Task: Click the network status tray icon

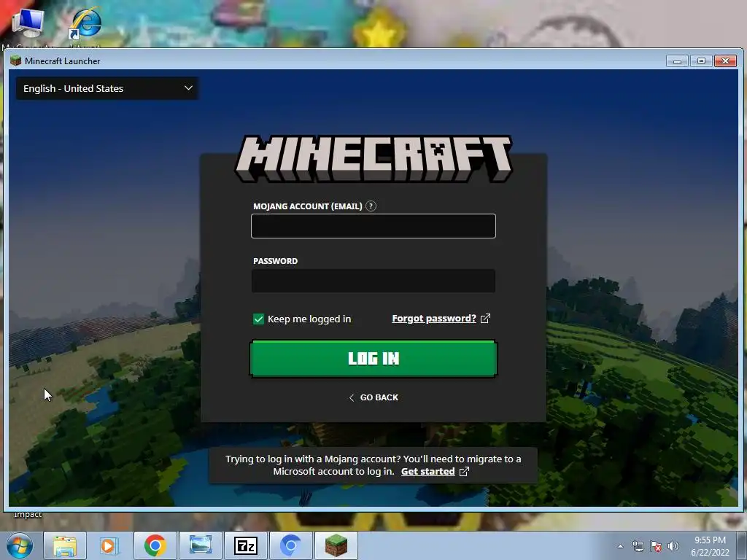Action: pyautogui.click(x=638, y=546)
